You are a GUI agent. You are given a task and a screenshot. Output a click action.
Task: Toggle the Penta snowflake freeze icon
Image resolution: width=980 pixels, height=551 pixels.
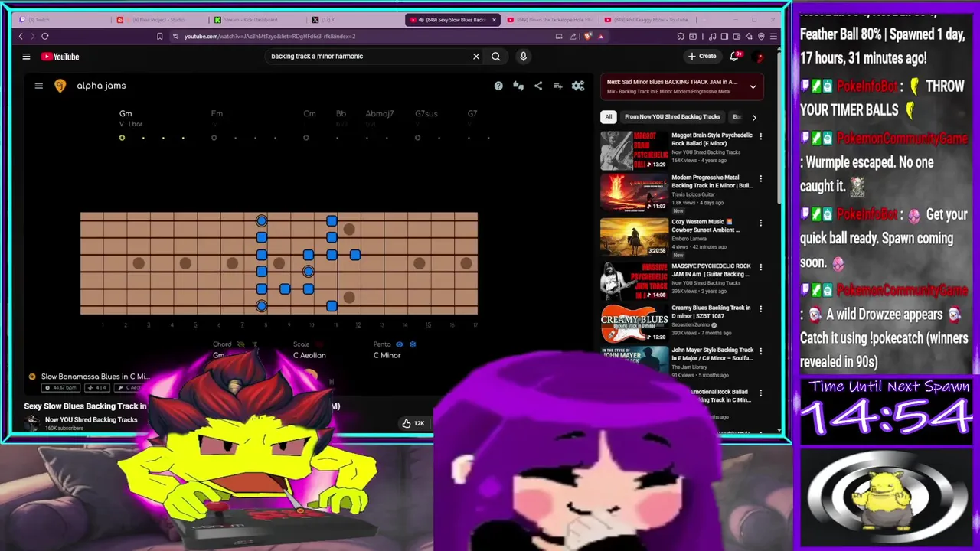(x=413, y=344)
